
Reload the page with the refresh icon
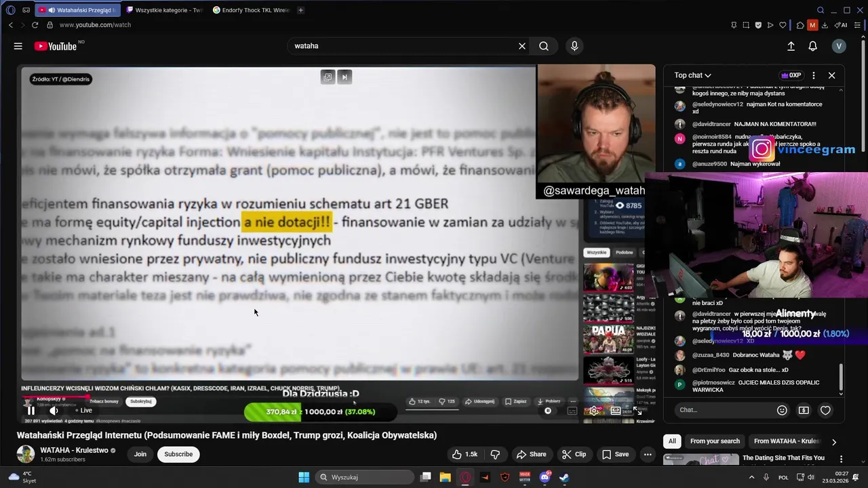[35, 25]
